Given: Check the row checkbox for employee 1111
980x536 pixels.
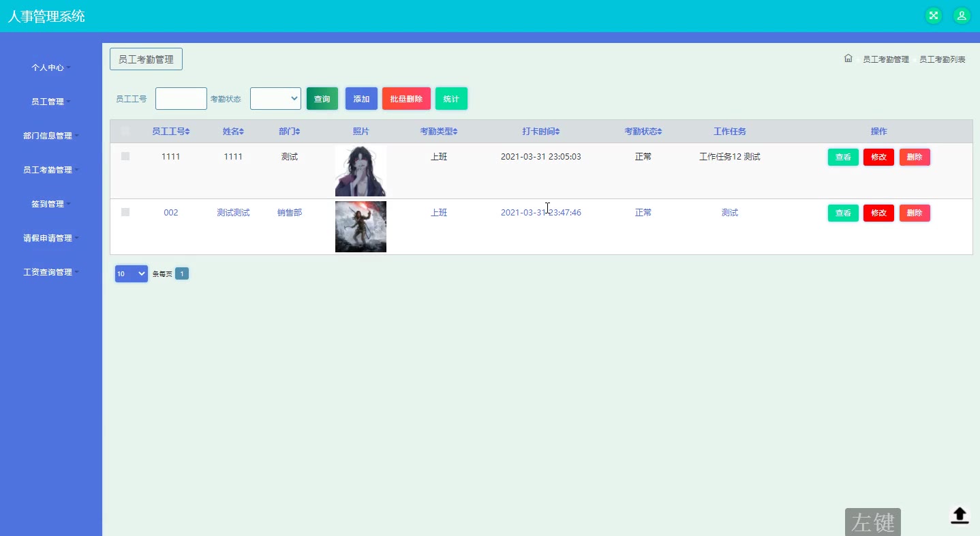Looking at the screenshot, I should pos(125,156).
